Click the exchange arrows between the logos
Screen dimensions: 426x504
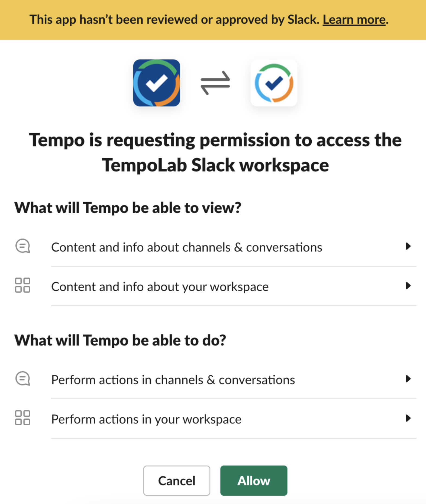(215, 83)
